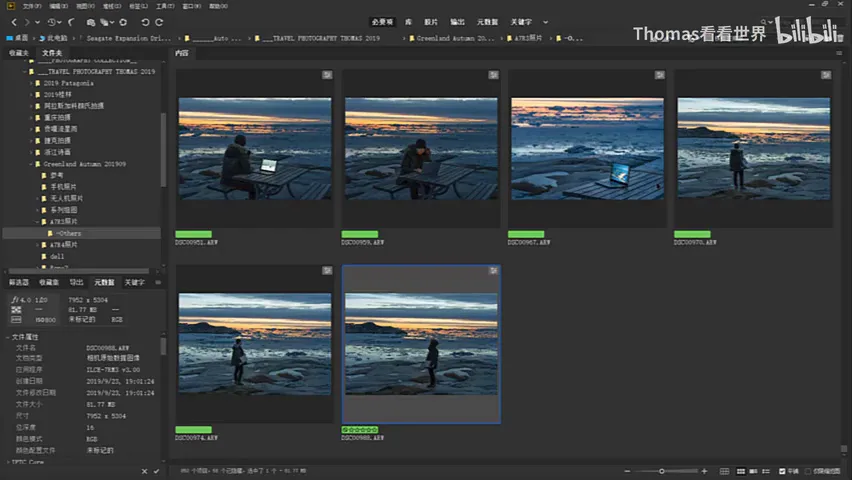The height and width of the screenshot is (480, 852).
Task: Click green label bar under DSC00951.ARW
Action: point(193,234)
